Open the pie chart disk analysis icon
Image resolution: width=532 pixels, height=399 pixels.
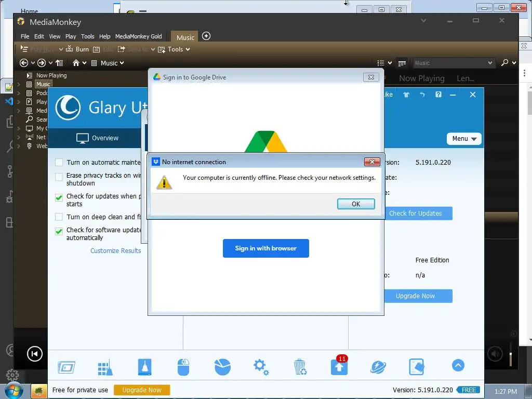pos(222,367)
